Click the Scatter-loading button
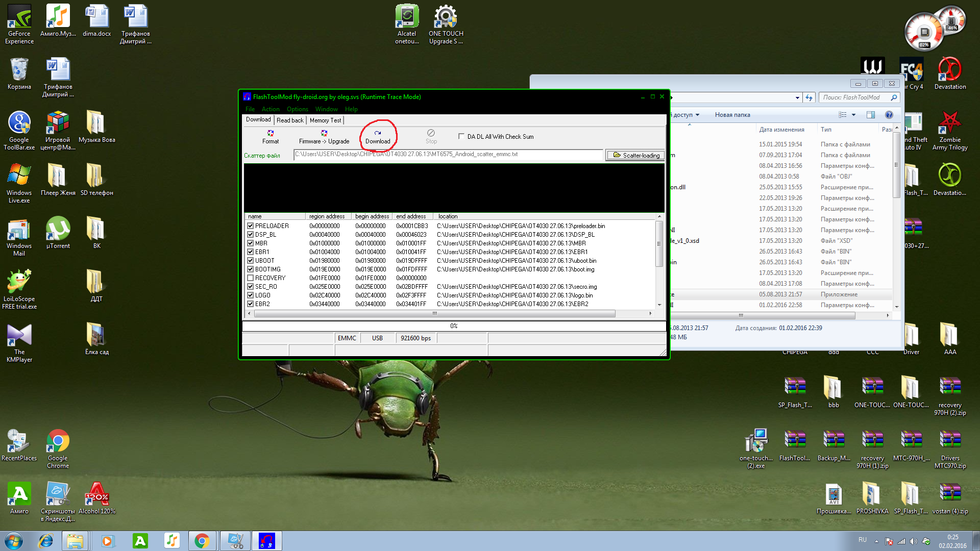Screen dimensions: 980x551 pyautogui.click(x=635, y=155)
